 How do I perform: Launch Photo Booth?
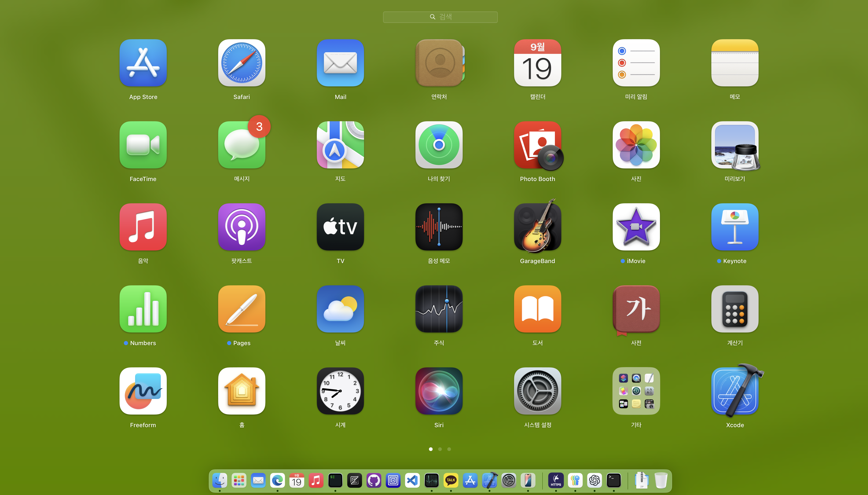[x=537, y=145]
